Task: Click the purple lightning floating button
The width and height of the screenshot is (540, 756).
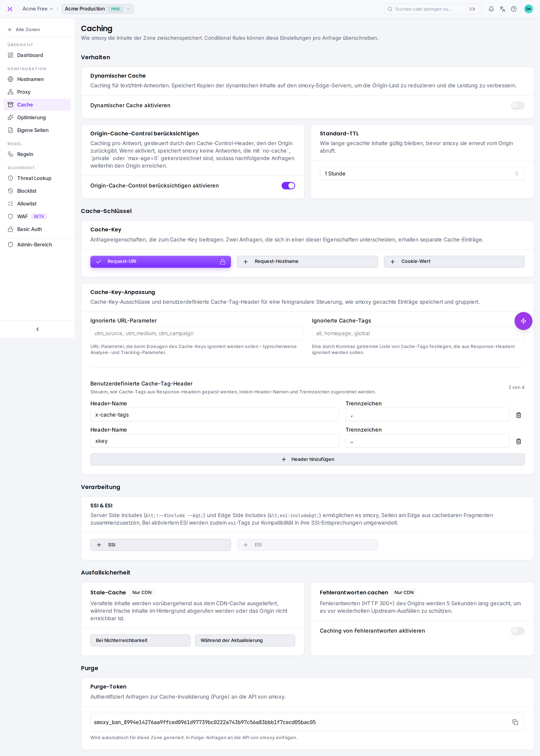Action: click(x=523, y=321)
